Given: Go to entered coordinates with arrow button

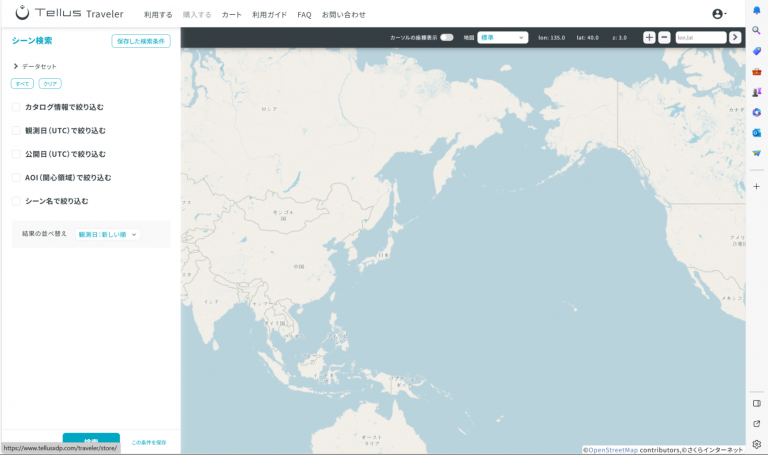Looking at the screenshot, I should (x=735, y=37).
